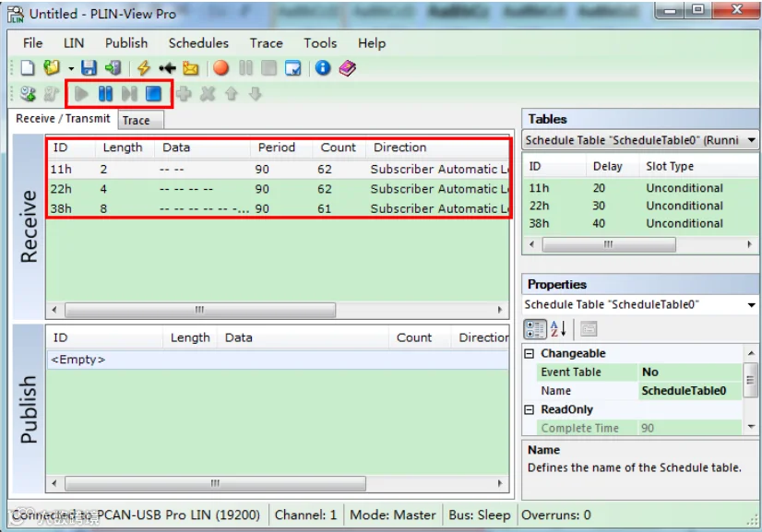Sort Receive list by Length column
762x532 pixels.
pyautogui.click(x=123, y=148)
